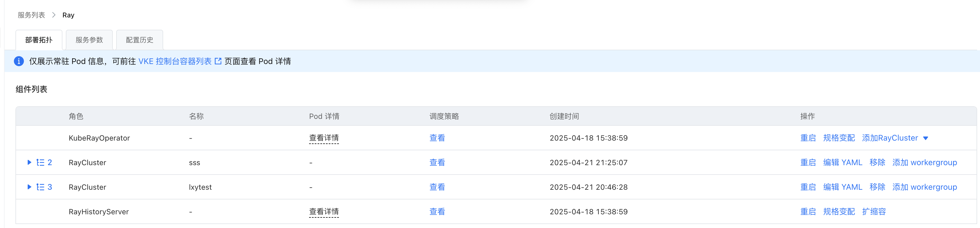Screen dimensions: 980x228
Task: Click the tree list icon in the sss row
Action: pos(40,163)
